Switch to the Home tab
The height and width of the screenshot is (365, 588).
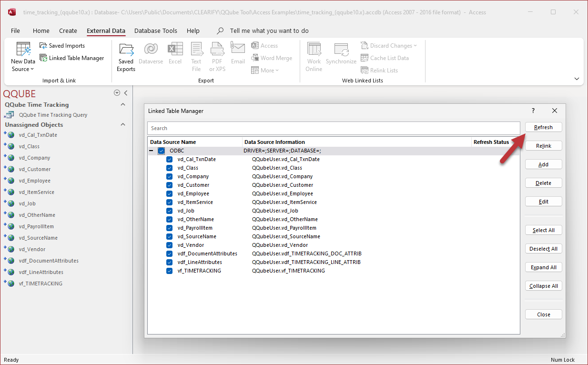[x=41, y=30]
